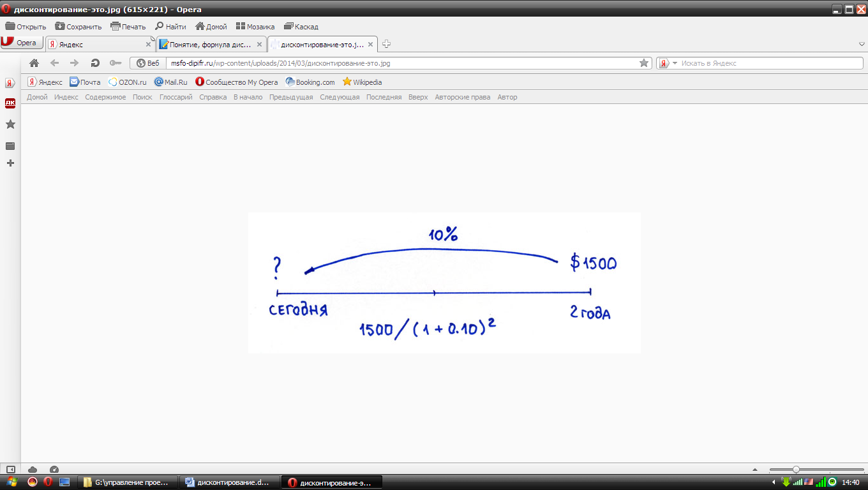
Task: Expand the closed tabs dropdown arrow
Action: [862, 44]
